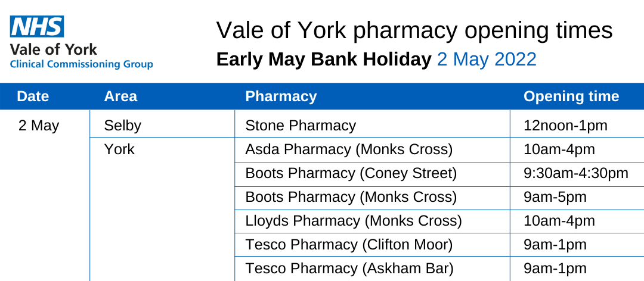Click the Pharmacy column header

coord(281,96)
